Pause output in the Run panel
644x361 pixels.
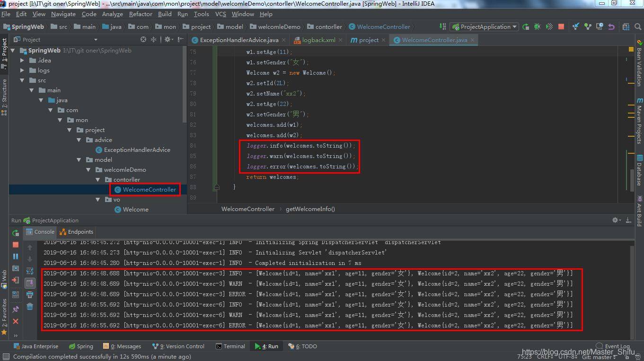16,256
